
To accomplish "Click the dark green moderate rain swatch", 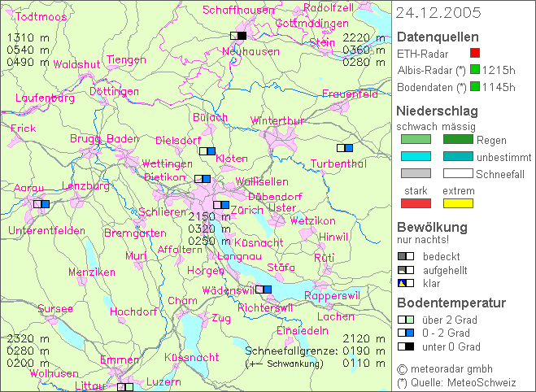I will click(458, 139).
